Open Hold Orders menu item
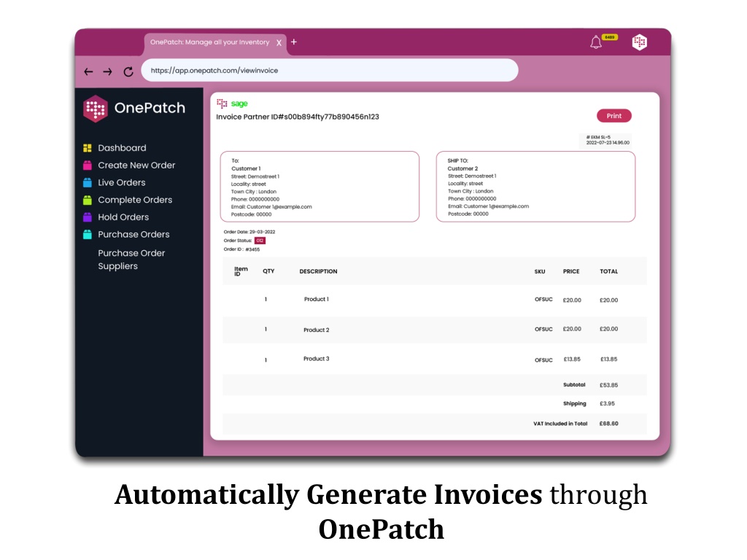The image size is (747, 560). pos(123,217)
